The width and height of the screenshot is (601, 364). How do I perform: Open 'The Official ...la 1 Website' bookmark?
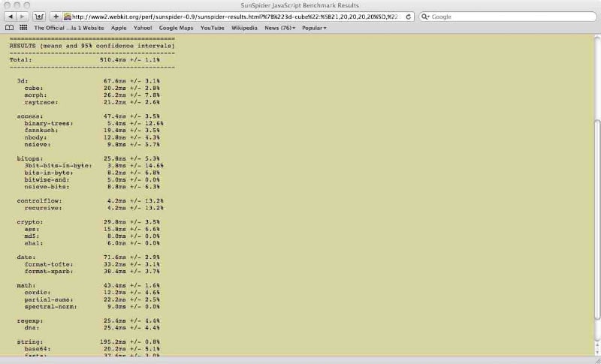69,28
